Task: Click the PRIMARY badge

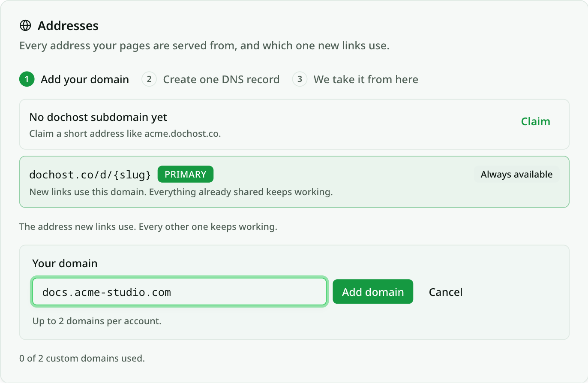Action: tap(186, 174)
